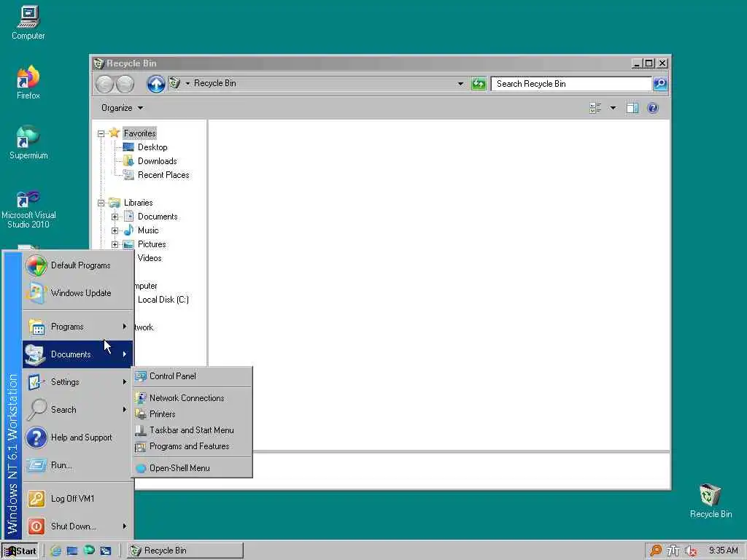
Task: Expand the Pictures library node
Action: tap(115, 244)
